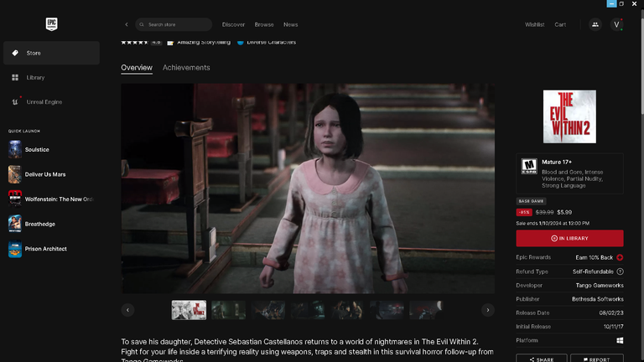Click the SHARE button
This screenshot has height=362, width=644.
pos(542,359)
